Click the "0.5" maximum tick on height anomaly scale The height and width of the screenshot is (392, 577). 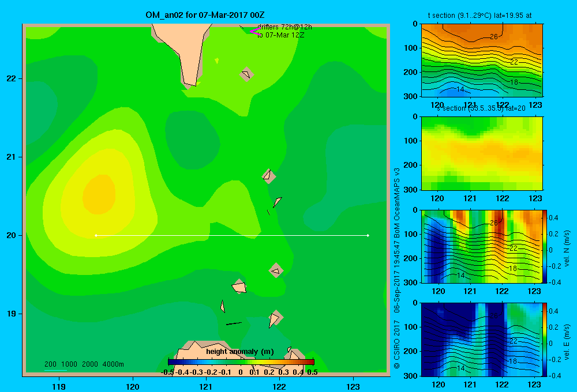[312, 372]
